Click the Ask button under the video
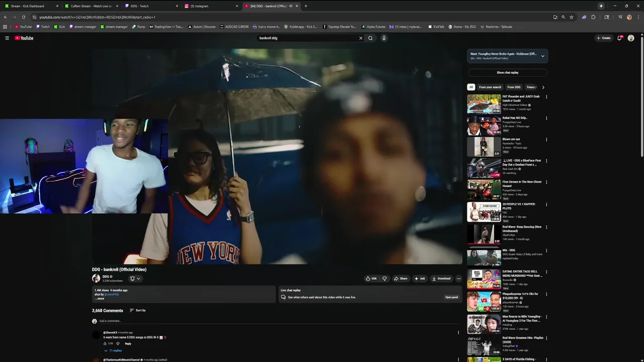This screenshot has height=362, width=644. point(420,279)
